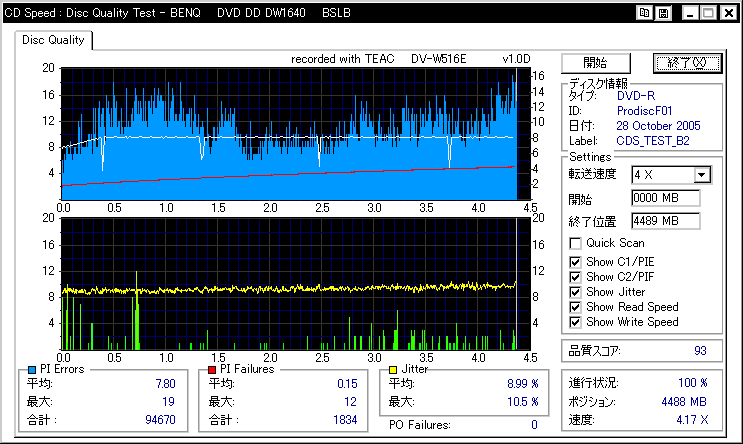Close the Disc Quality Test window
This screenshot has height=444, width=743.
pyautogui.click(x=729, y=13)
